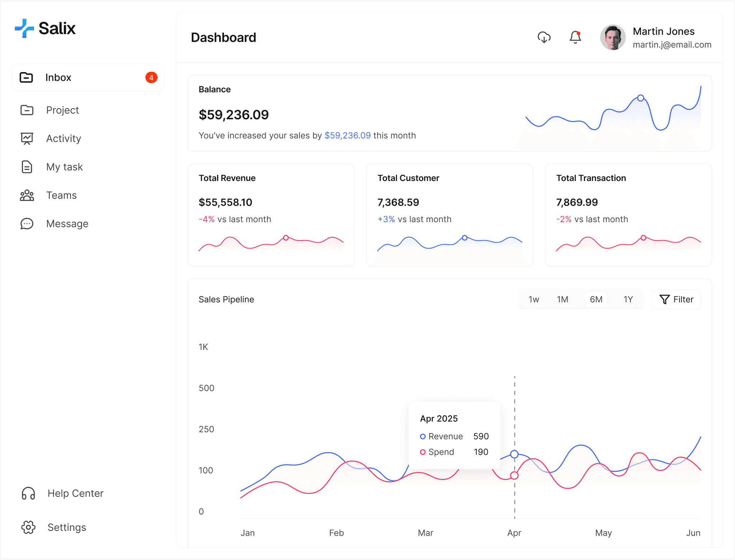Image resolution: width=735 pixels, height=560 pixels.
Task: Select the Inbox menu item
Action: [88, 78]
